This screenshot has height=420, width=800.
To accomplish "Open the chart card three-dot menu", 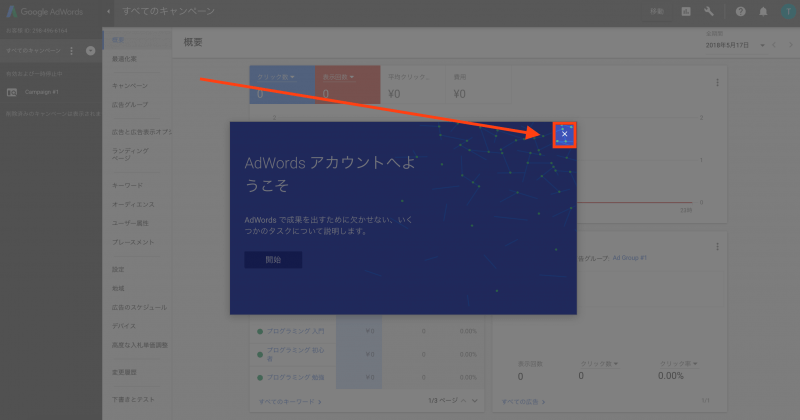I will (717, 83).
